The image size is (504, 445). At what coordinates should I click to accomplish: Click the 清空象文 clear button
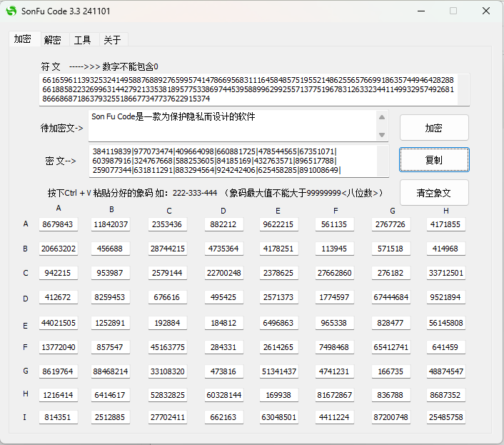point(433,193)
